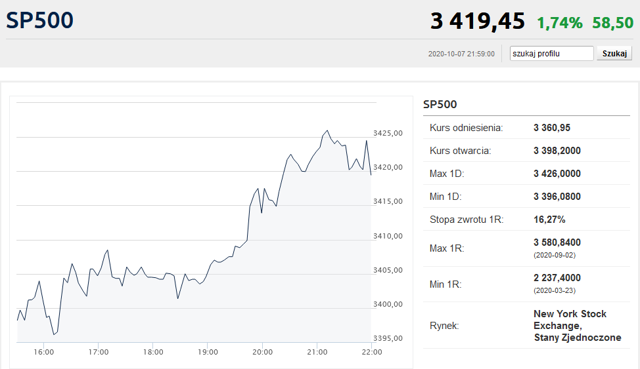Viewport: 640px width, 369px height.
Task: Click the 22:00 label on time axis
Action: 372,352
